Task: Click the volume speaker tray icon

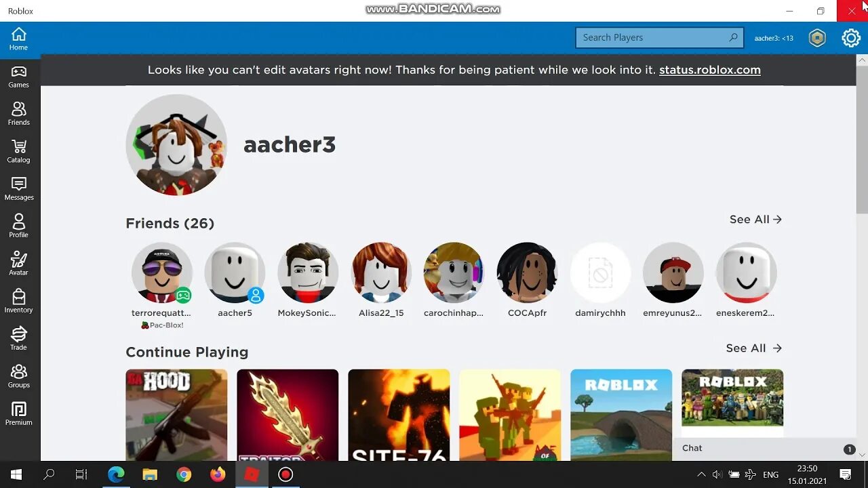Action: [x=717, y=474]
